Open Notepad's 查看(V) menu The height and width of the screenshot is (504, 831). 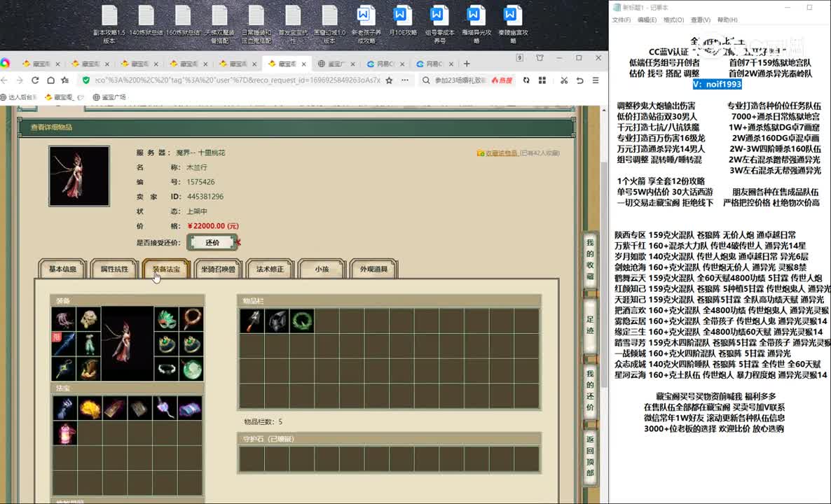point(701,20)
